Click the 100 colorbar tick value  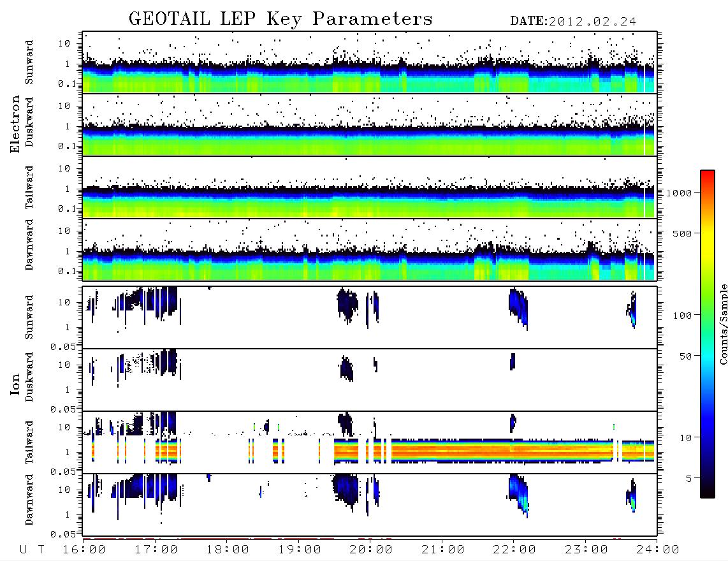[x=682, y=316]
